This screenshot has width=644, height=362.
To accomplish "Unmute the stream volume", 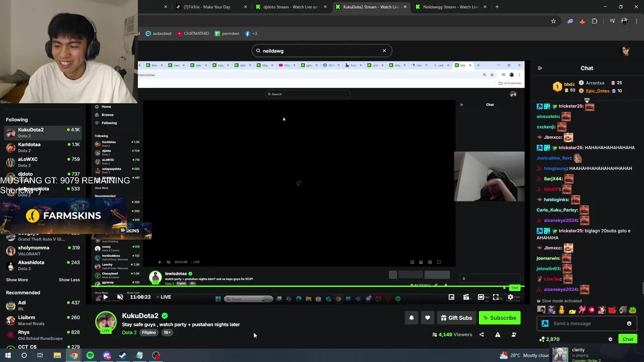I will pyautogui.click(x=120, y=297).
